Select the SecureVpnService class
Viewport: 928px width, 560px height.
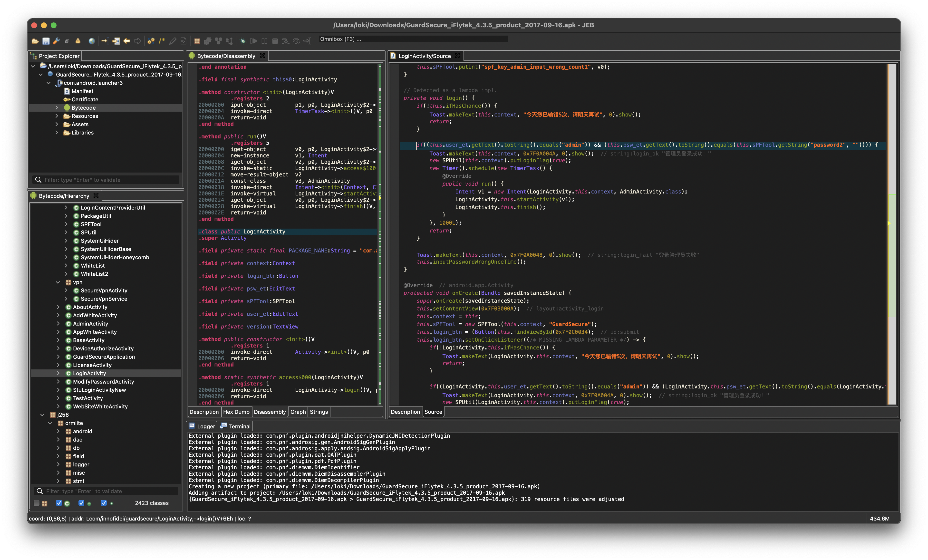[104, 299]
